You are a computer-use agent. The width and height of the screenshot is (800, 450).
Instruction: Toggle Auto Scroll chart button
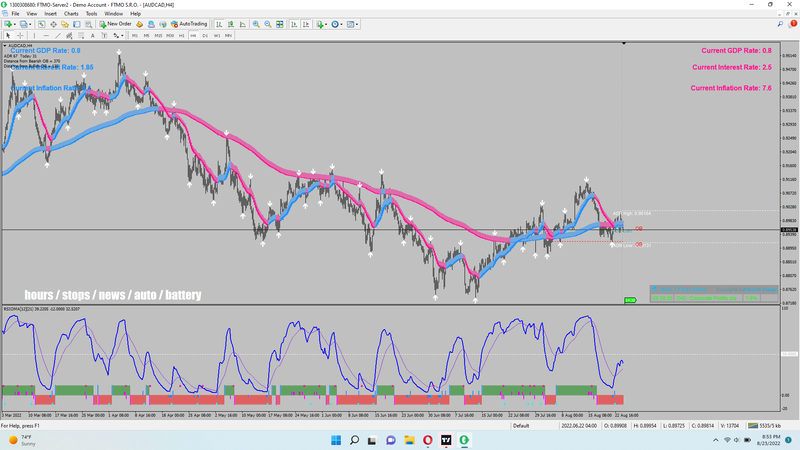(x=294, y=24)
